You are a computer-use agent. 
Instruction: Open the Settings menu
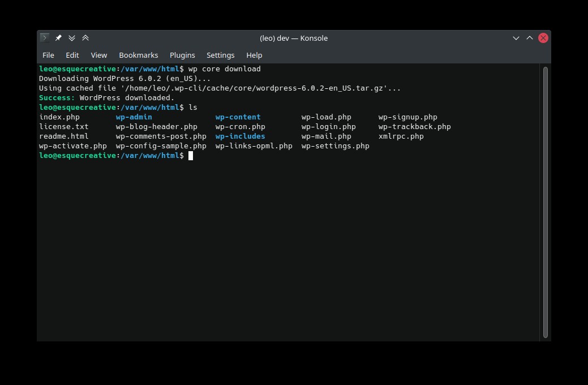coord(220,55)
